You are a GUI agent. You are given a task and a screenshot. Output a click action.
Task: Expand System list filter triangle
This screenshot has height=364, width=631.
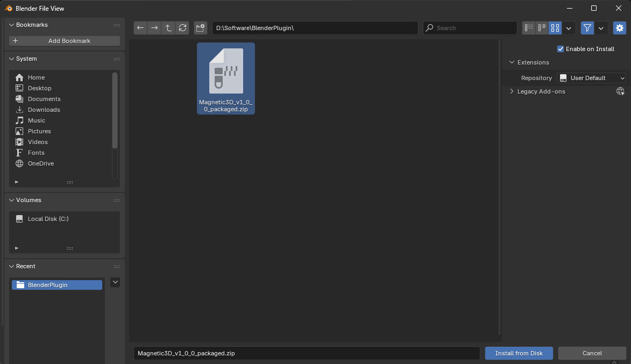tap(17, 182)
